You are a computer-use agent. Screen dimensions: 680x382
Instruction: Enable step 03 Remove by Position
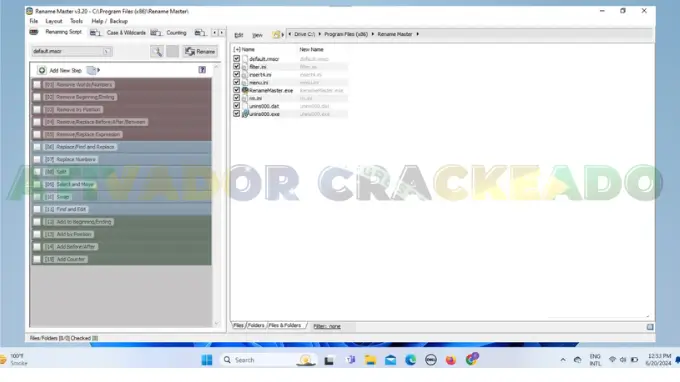click(x=37, y=110)
